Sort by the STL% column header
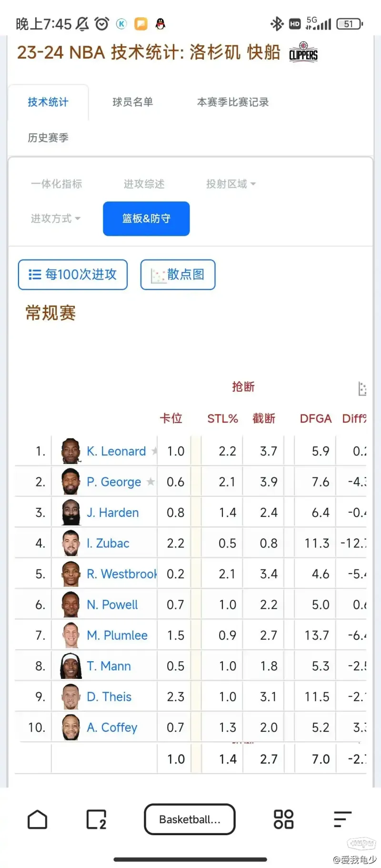Image resolution: width=381 pixels, height=868 pixels. (222, 419)
